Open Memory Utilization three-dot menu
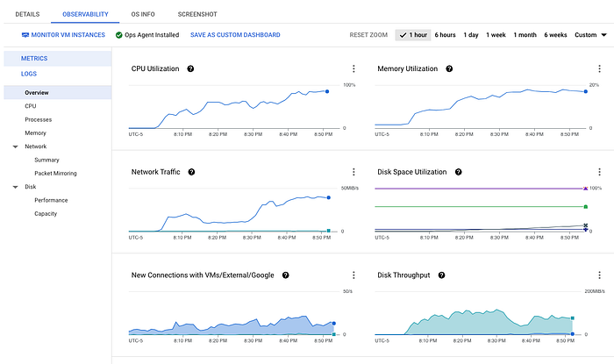The height and width of the screenshot is (364, 614). pos(599,68)
